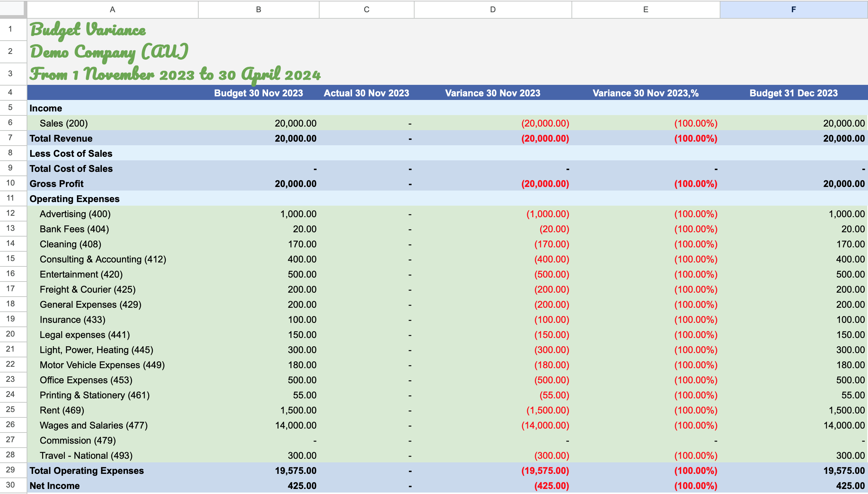Click the (100.00%) Gross Profit percent cell
Viewport: 868px width, 494px height.
click(646, 184)
